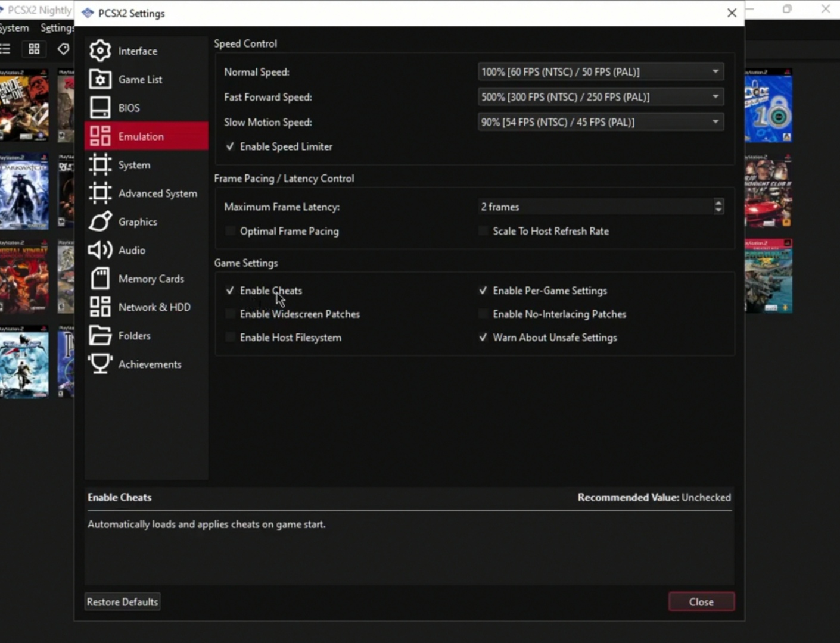Select the top-left game cover in library
This screenshot has width=840, height=643.
pos(24,105)
